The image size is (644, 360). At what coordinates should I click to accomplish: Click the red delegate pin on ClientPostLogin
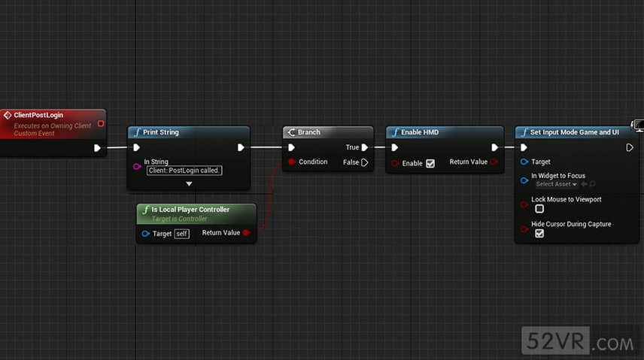101,123
